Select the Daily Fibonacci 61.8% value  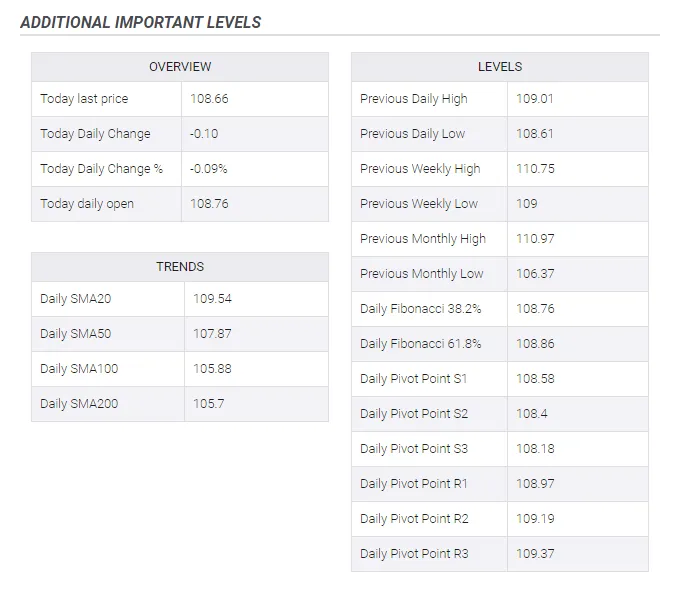point(535,344)
